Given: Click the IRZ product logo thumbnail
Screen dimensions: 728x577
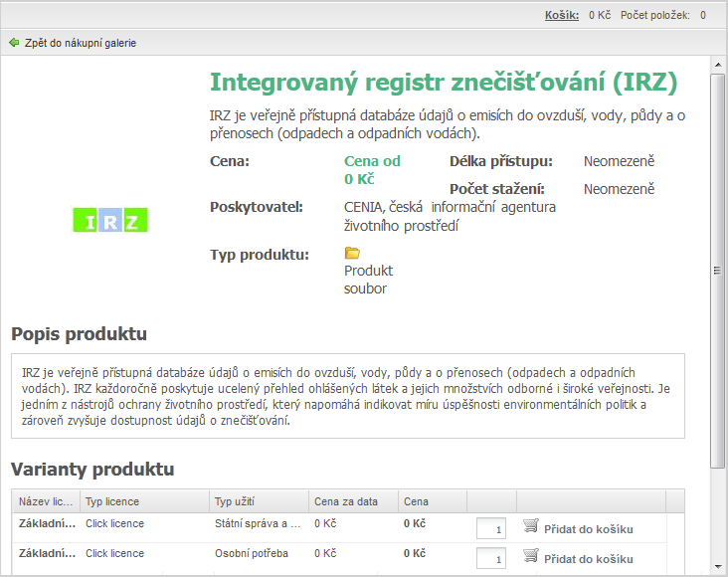Looking at the screenshot, I should point(110,220).
